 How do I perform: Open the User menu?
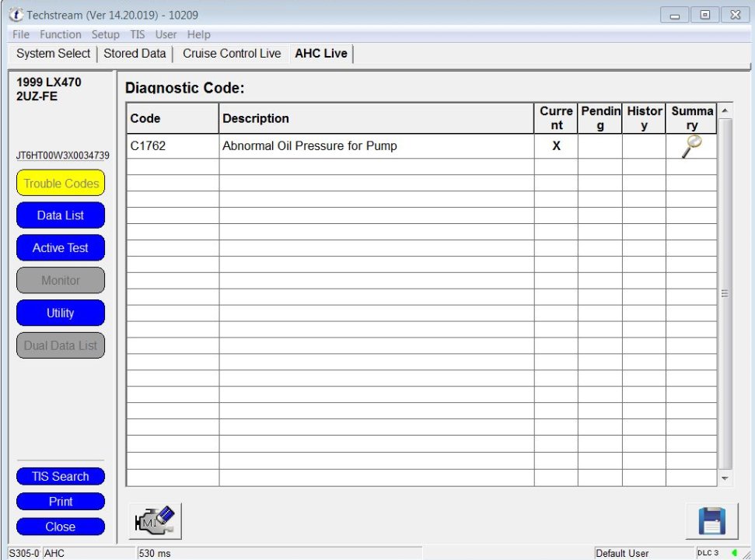(166, 35)
